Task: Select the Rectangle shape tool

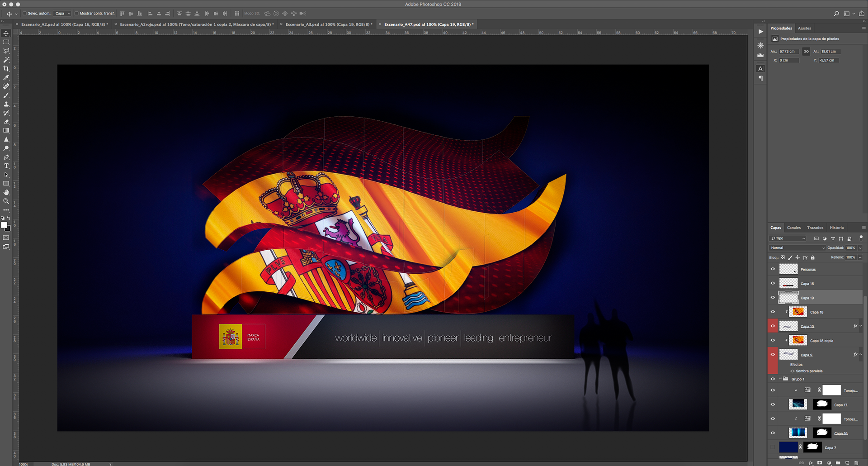Action: pos(6,184)
